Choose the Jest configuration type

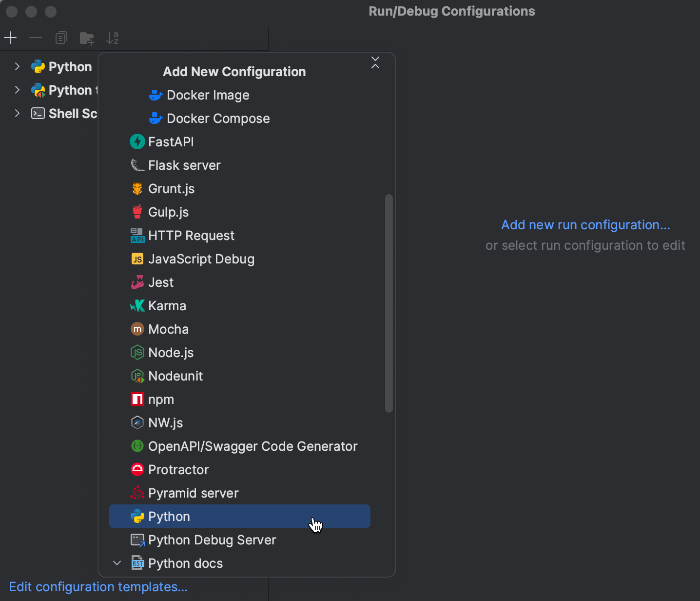click(161, 282)
